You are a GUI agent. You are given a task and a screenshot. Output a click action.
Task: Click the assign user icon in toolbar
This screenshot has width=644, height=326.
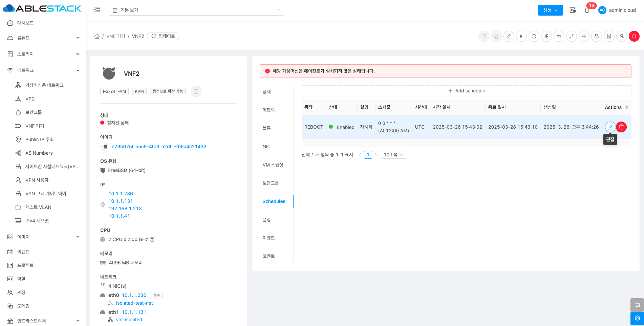622,36
